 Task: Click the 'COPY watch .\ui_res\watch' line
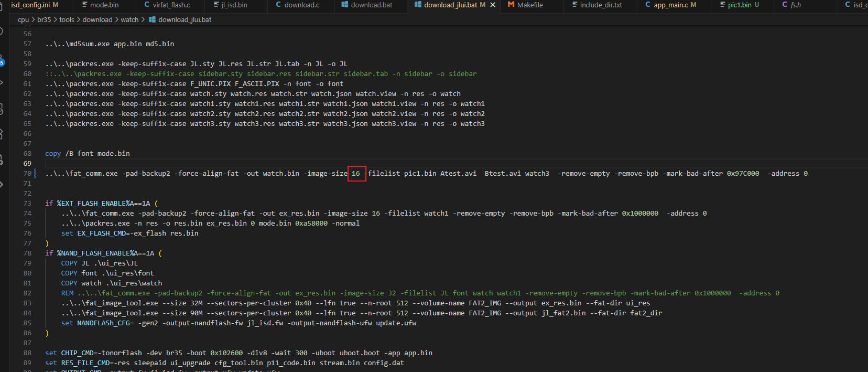pyautogui.click(x=112, y=283)
